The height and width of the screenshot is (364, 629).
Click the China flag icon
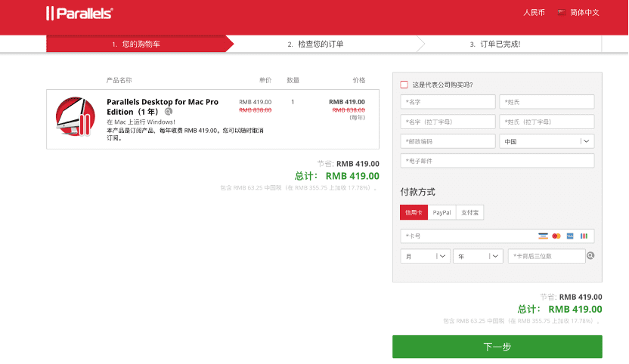coord(561,13)
